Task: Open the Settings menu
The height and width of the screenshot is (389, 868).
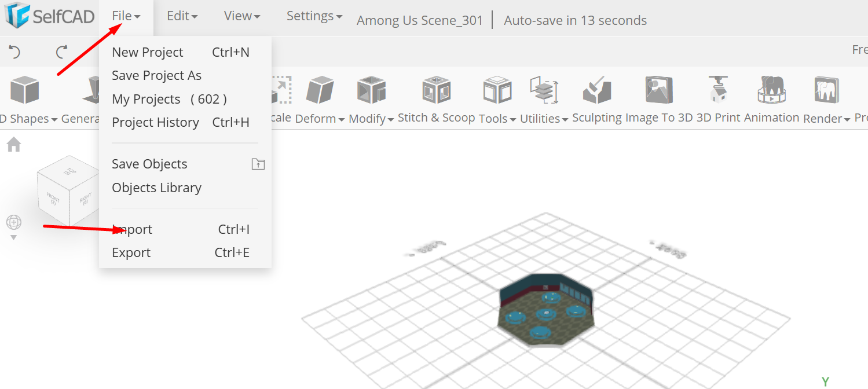Action: (314, 16)
